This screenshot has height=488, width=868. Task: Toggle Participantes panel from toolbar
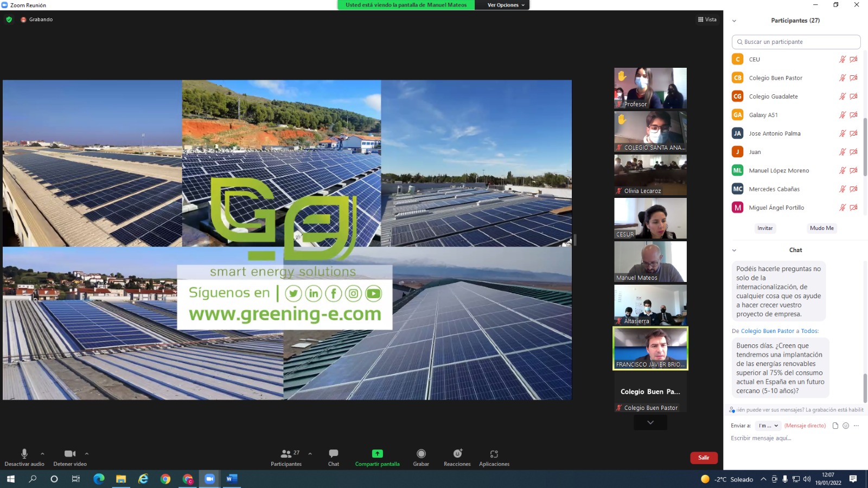[x=286, y=454]
